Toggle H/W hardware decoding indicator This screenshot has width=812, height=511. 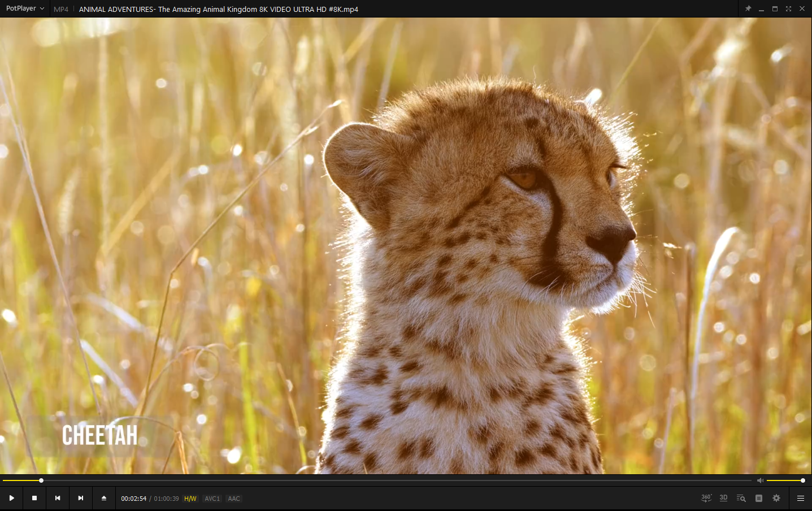tap(190, 498)
